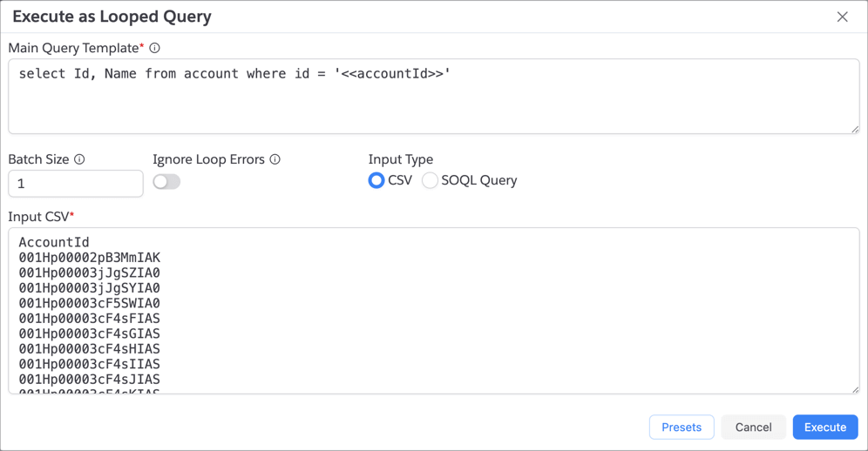Click the Cancel button
868x451 pixels.
tap(753, 427)
